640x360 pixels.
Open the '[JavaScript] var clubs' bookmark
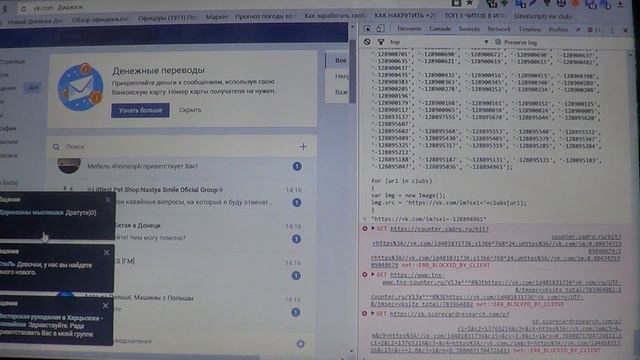click(x=543, y=16)
